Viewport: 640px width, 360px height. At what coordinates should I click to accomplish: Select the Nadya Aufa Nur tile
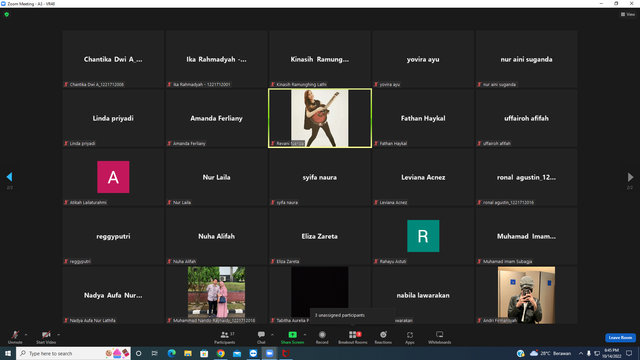pyautogui.click(x=113, y=295)
